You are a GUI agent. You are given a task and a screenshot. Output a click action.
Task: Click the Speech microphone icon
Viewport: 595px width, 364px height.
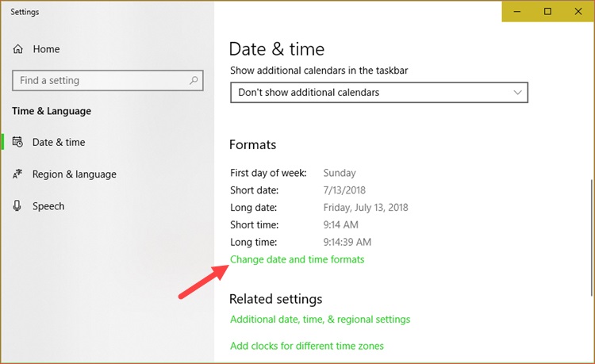click(x=18, y=206)
